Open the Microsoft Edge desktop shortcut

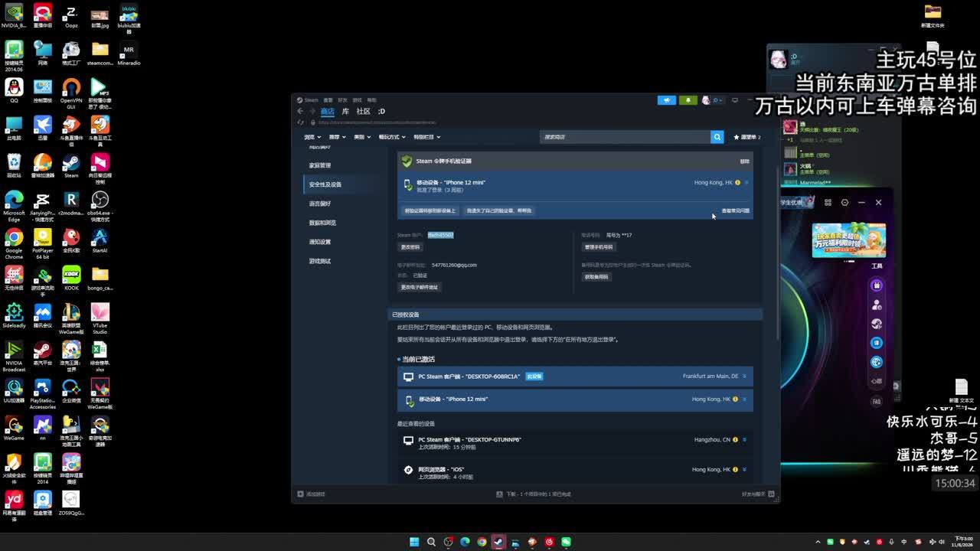14,204
